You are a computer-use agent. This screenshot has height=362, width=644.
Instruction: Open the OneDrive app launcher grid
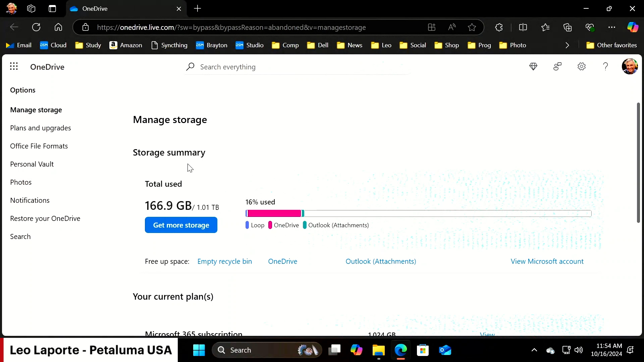[14, 66]
